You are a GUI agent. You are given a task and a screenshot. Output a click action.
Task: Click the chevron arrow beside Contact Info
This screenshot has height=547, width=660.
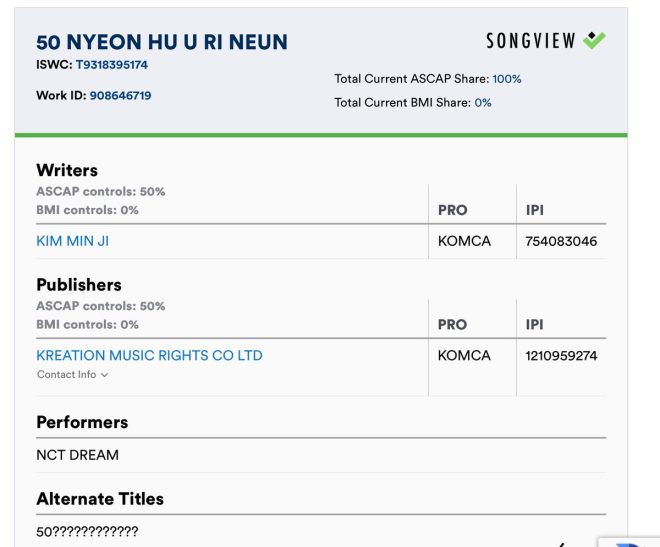pyautogui.click(x=105, y=375)
